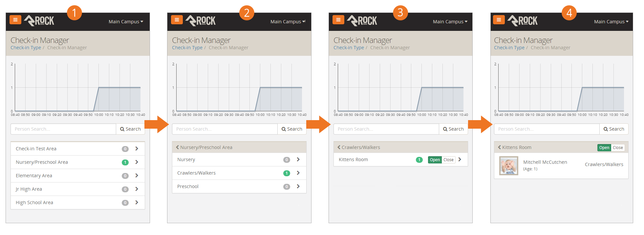Open hamburger menu in panel 4
This screenshot has height=235, width=644.
(499, 20)
